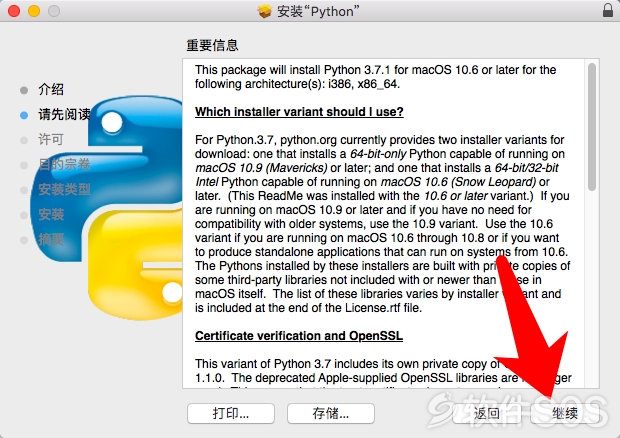The height and width of the screenshot is (438, 620).
Task: Click 'macOS 10.9 (Mavericks)' italic text
Action: (261, 168)
